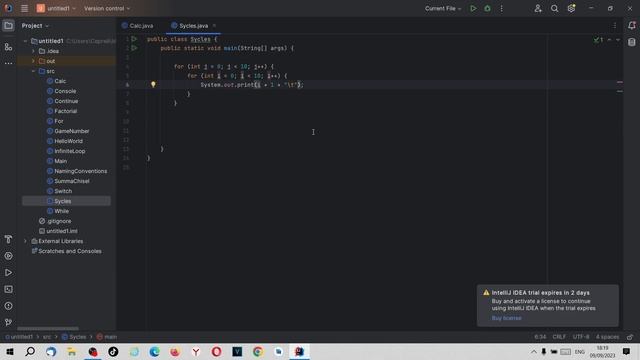
Task: Open the Notifications bell
Action: (x=631, y=26)
